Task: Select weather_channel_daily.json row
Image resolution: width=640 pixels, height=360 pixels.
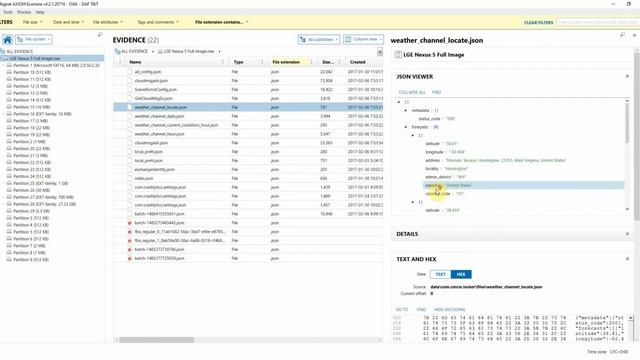Action: (248, 116)
